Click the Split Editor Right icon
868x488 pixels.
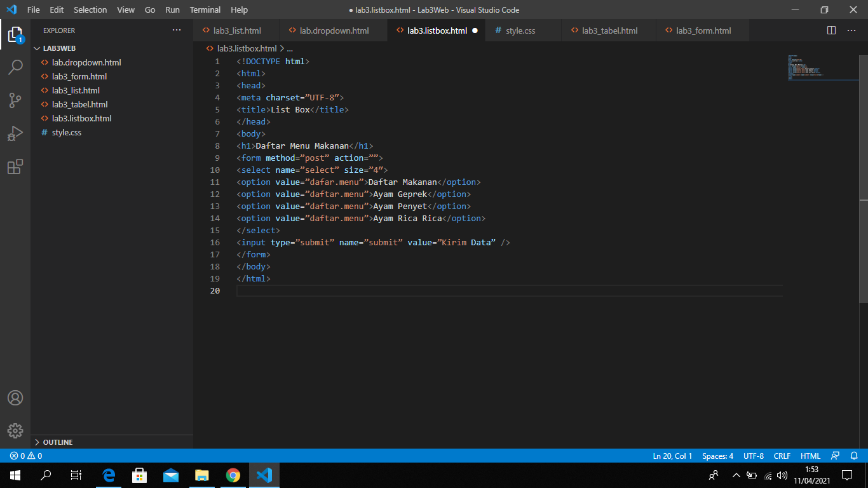tap(831, 30)
